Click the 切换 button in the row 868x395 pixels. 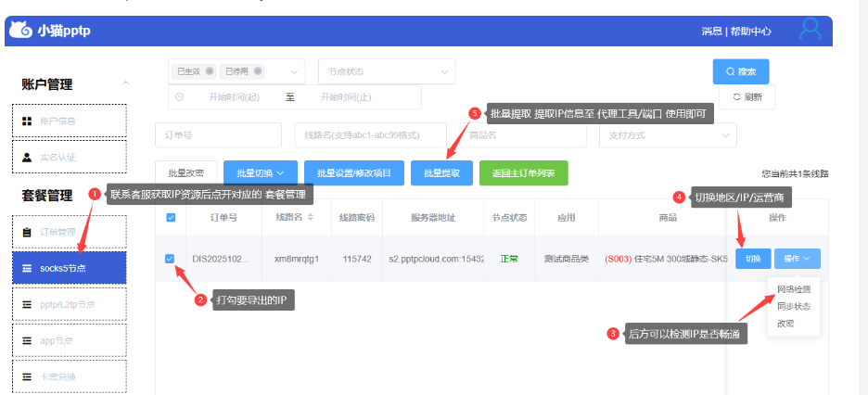[x=753, y=259]
